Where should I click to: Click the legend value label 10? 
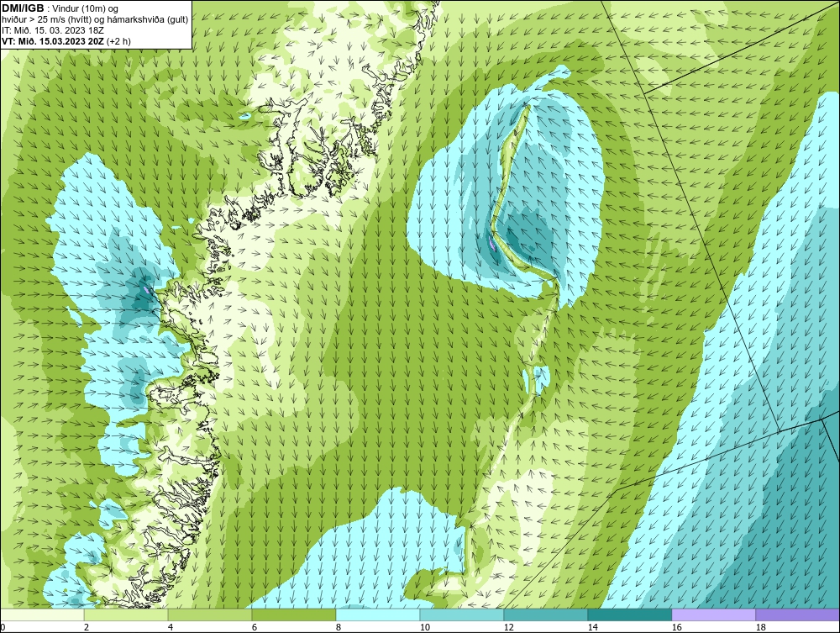click(424, 627)
